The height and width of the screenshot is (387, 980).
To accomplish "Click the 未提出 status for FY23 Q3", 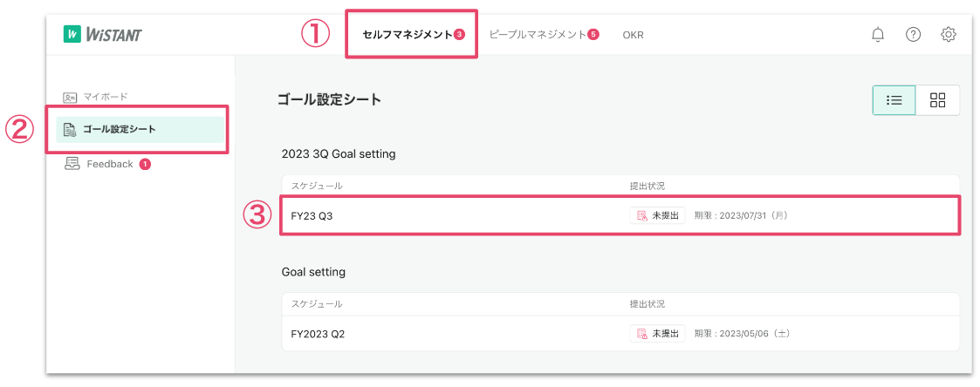I will point(657,215).
